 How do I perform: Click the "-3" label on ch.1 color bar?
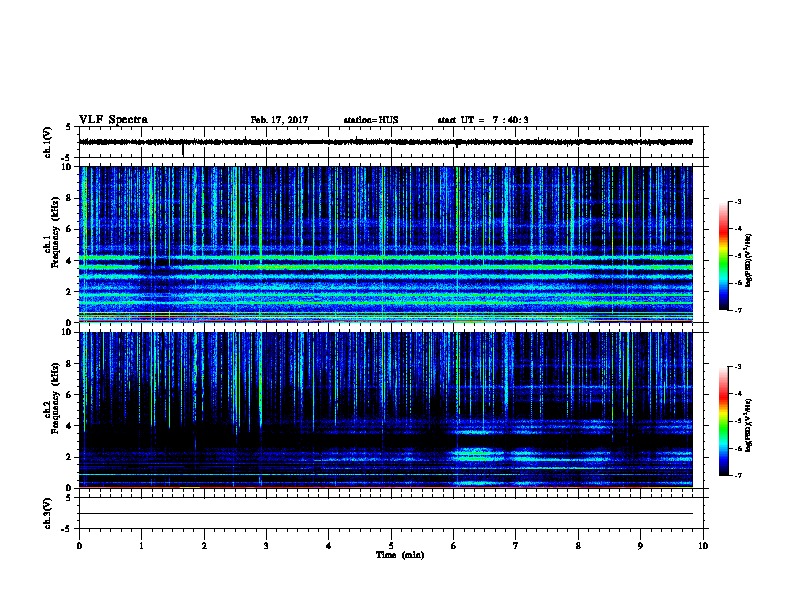pos(737,201)
